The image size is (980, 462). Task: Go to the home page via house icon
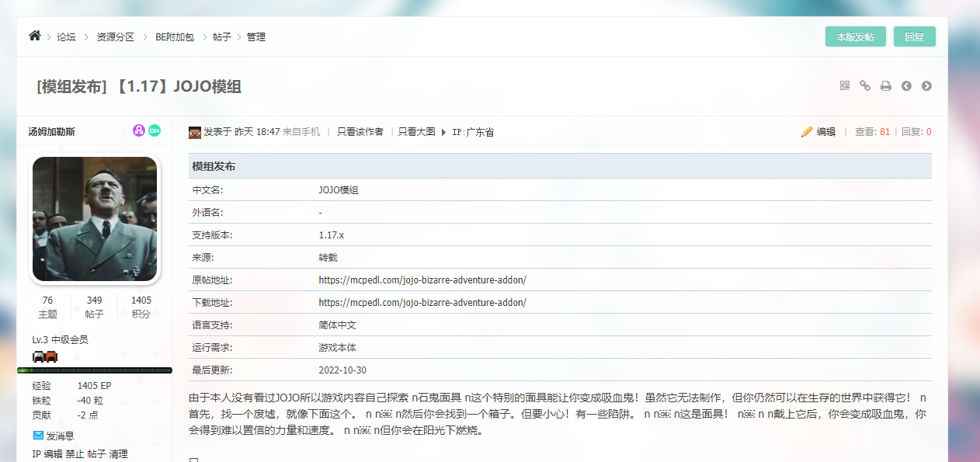click(34, 36)
